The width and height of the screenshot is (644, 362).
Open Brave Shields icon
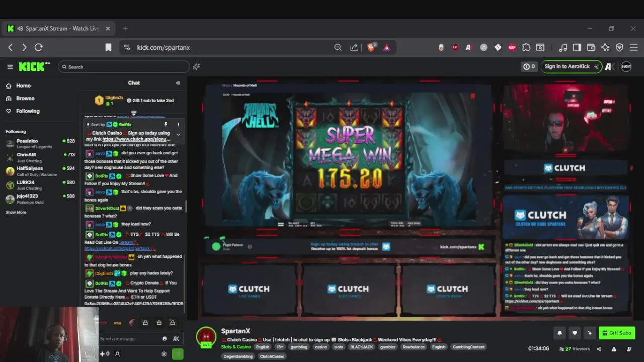tap(372, 47)
